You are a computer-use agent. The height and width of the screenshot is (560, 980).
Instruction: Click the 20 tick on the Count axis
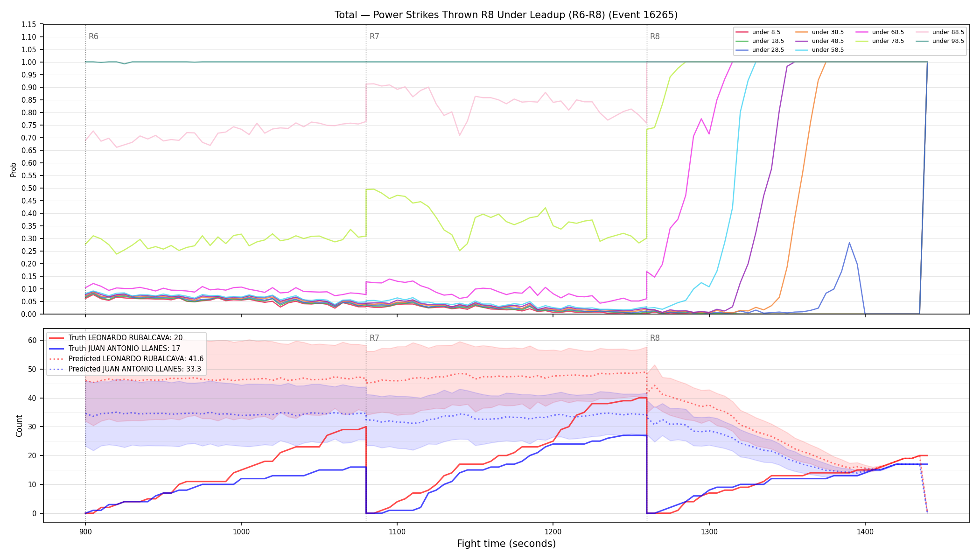[32, 455]
